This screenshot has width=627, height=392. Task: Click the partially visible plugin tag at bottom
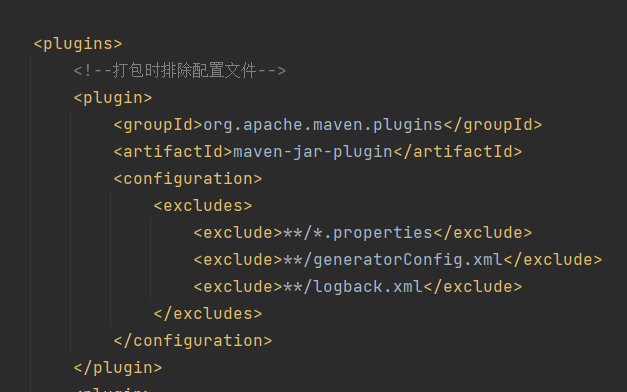click(x=113, y=389)
